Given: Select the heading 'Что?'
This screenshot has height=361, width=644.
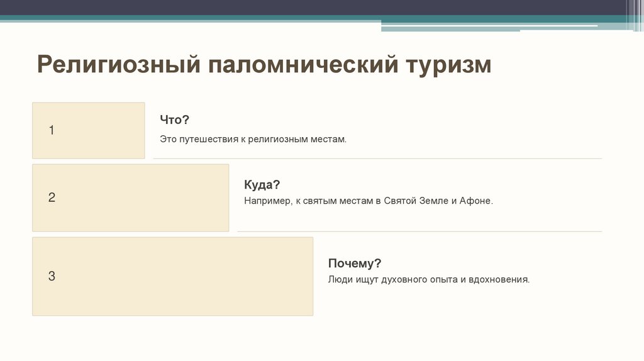Looking at the screenshot, I should tap(175, 120).
